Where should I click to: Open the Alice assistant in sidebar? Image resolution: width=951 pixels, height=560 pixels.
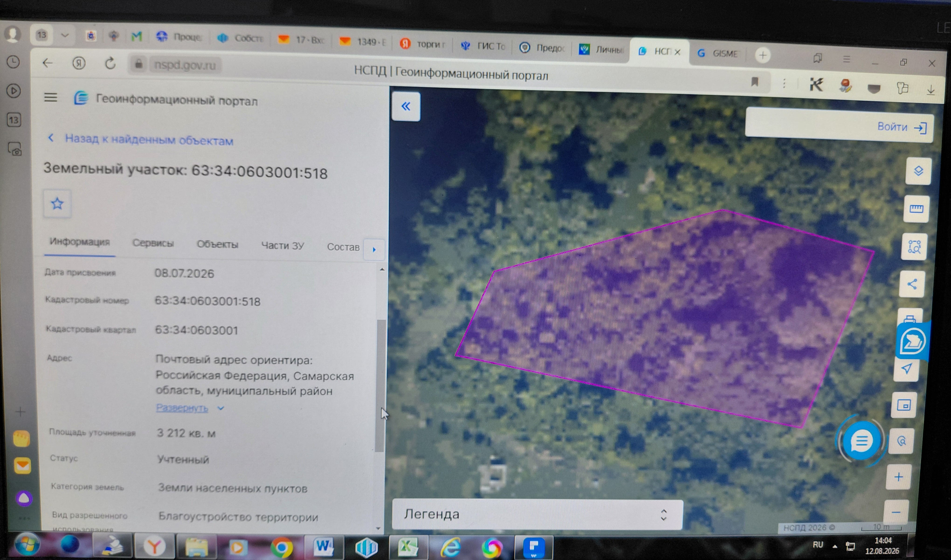pyautogui.click(x=24, y=498)
